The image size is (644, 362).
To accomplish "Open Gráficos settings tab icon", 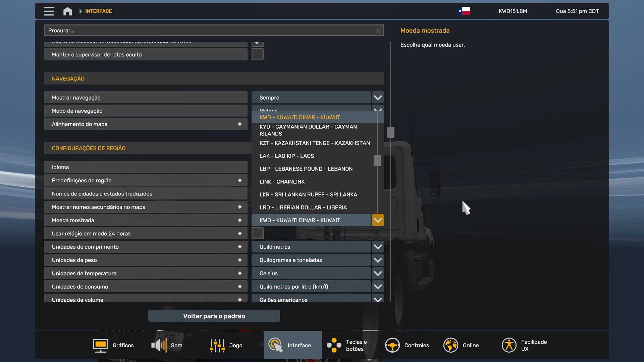I will coord(100,345).
